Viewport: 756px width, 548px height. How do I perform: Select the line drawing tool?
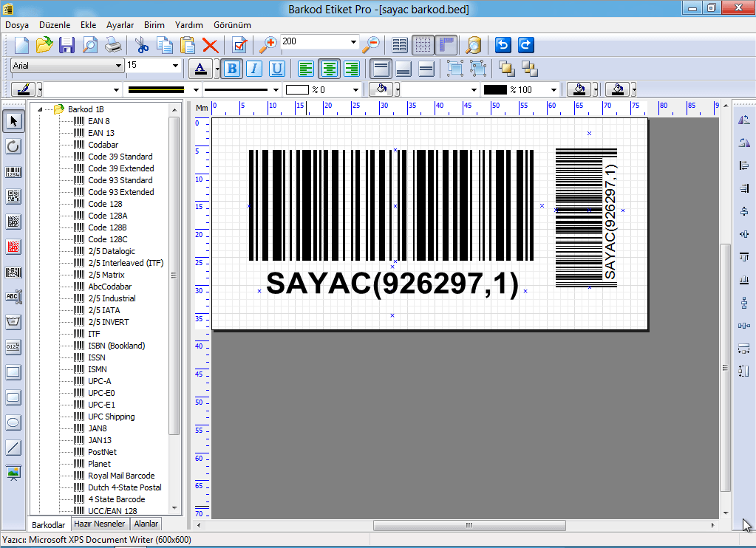tap(13, 448)
